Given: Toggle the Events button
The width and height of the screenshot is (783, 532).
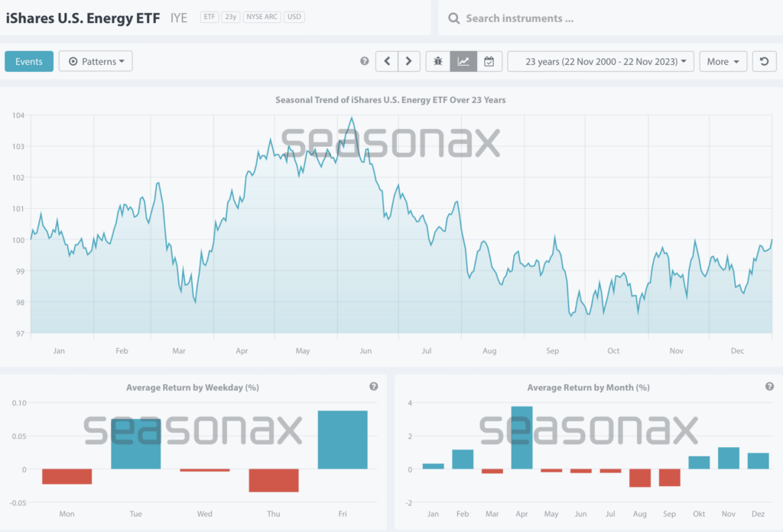Looking at the screenshot, I should [x=29, y=61].
